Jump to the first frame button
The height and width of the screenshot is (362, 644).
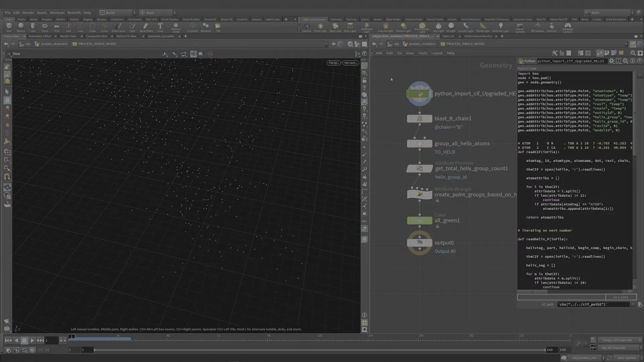click(8, 340)
